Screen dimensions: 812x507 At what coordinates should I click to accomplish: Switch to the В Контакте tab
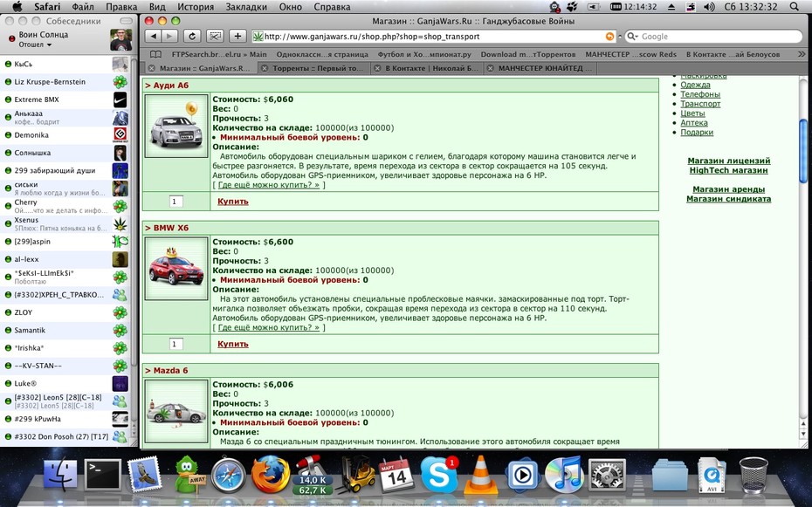pos(432,68)
